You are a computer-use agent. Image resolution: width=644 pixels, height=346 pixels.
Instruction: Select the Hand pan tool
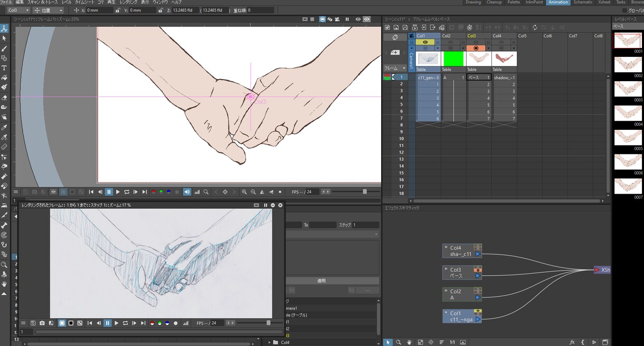point(4,284)
